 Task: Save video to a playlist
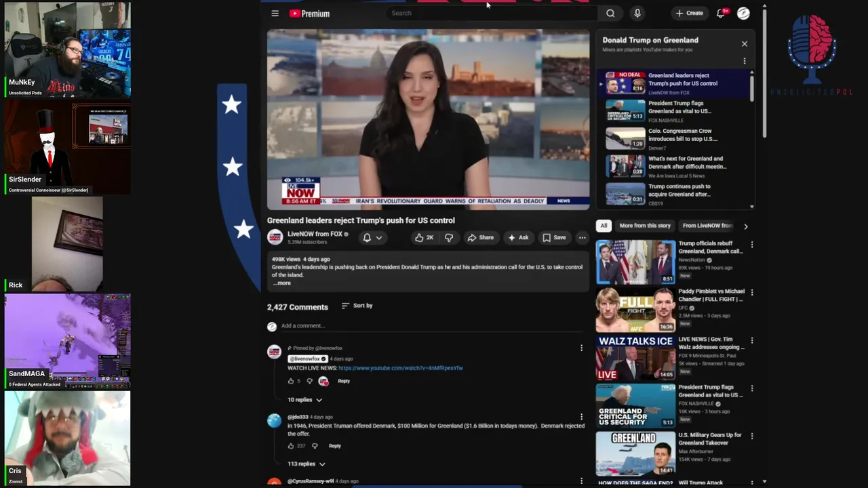[554, 237]
